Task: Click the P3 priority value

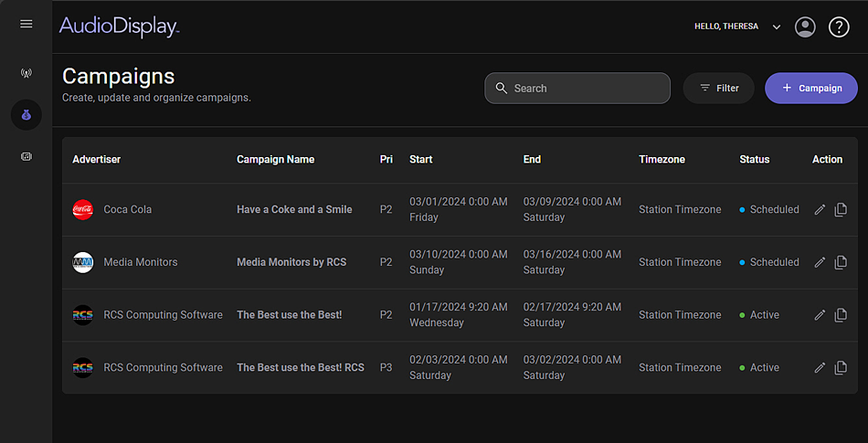Action: pyautogui.click(x=386, y=367)
